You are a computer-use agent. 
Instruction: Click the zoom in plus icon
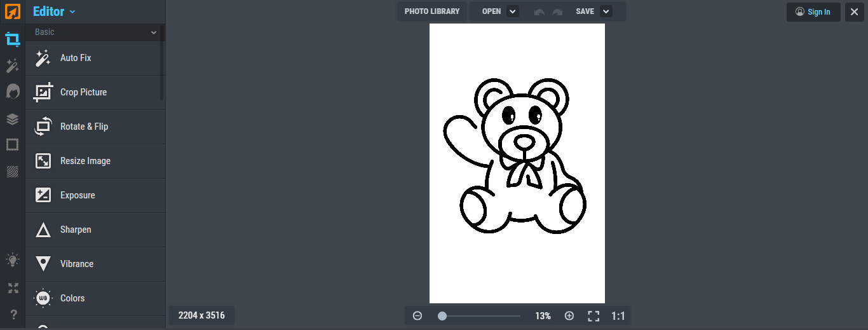pos(569,315)
